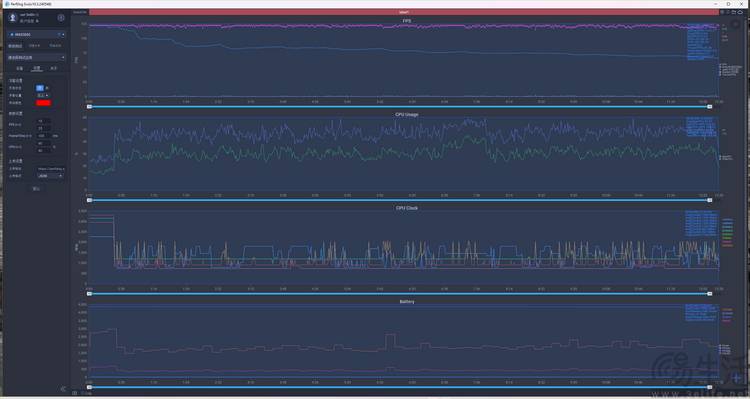Screen dimensions: 750x399
Task: Open the connected device selection dropdown
Action: 36,34
